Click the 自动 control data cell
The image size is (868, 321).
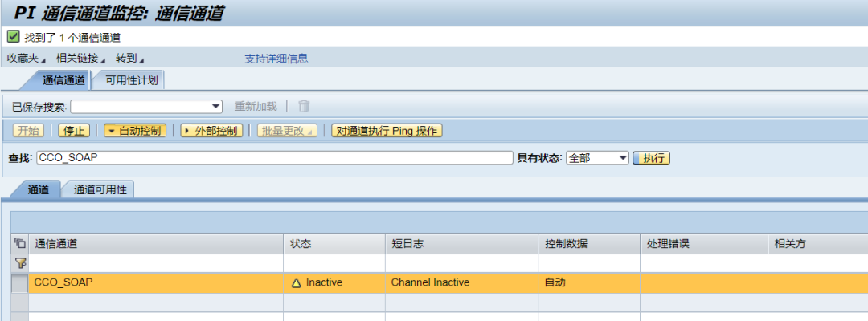pos(589,282)
